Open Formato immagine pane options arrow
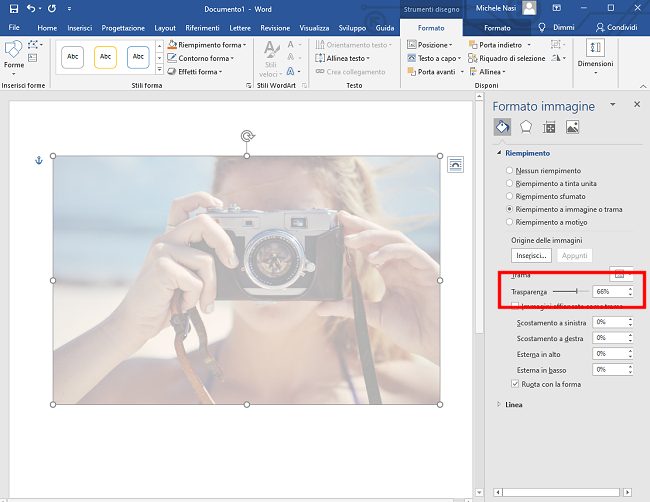The height and width of the screenshot is (502, 650). pyautogui.click(x=613, y=104)
